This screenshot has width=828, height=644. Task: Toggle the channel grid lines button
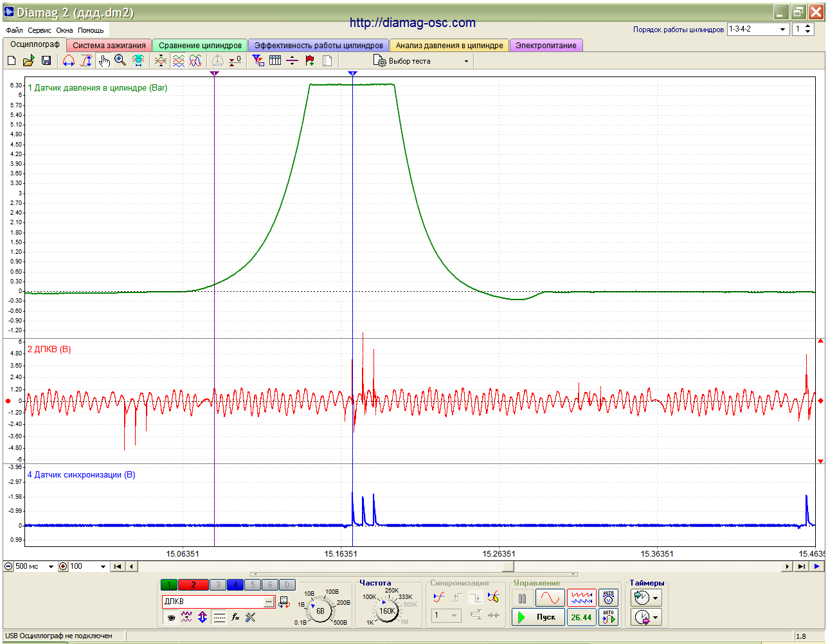coord(219,618)
